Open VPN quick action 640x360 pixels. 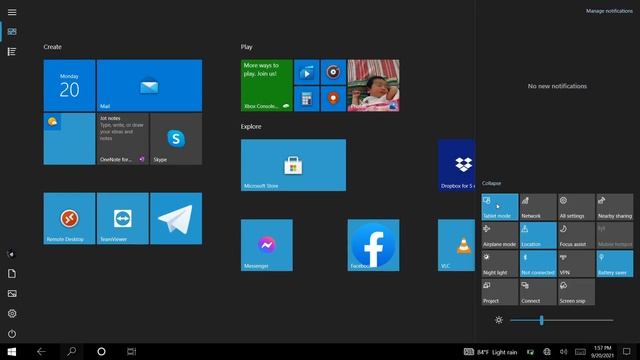pos(576,264)
